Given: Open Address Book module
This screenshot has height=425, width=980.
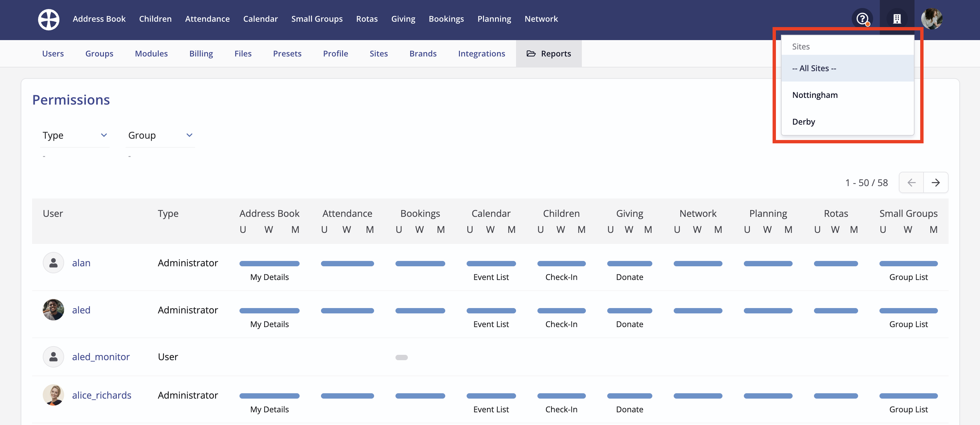Looking at the screenshot, I should point(99,19).
